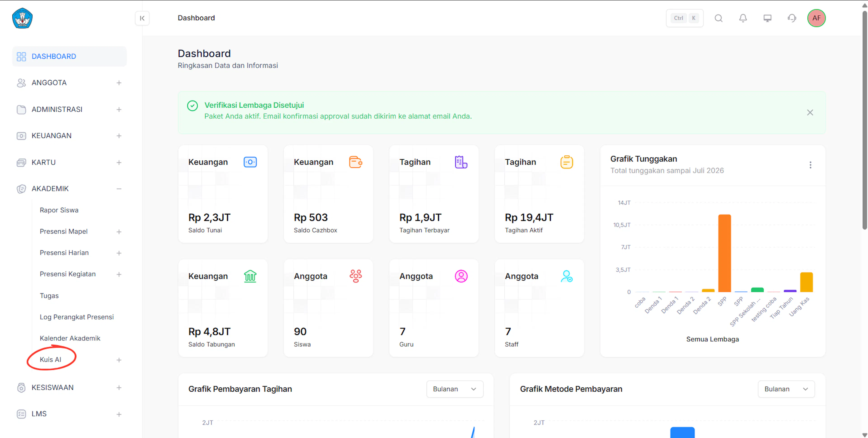Collapse the sidebar with the arrow button

pyautogui.click(x=142, y=18)
